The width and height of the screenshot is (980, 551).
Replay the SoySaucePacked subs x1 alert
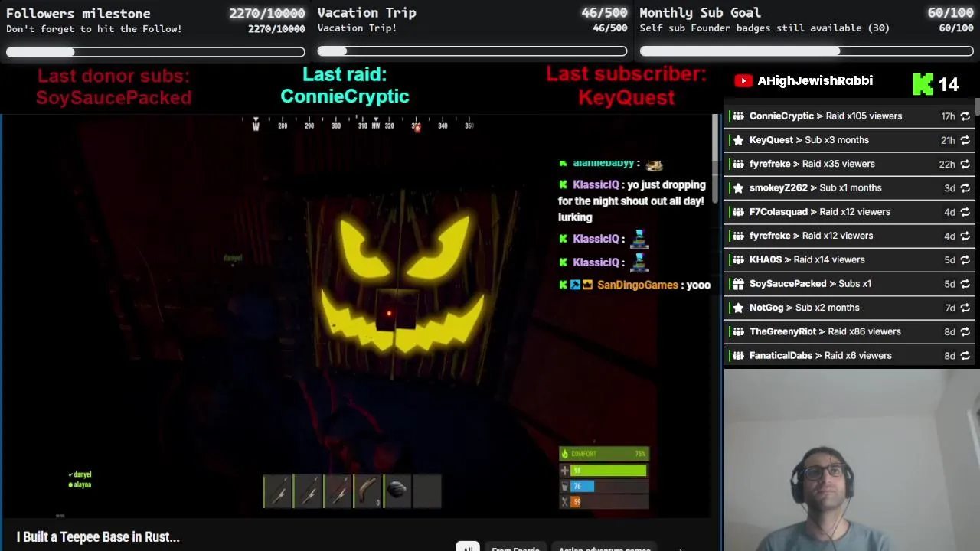point(965,284)
